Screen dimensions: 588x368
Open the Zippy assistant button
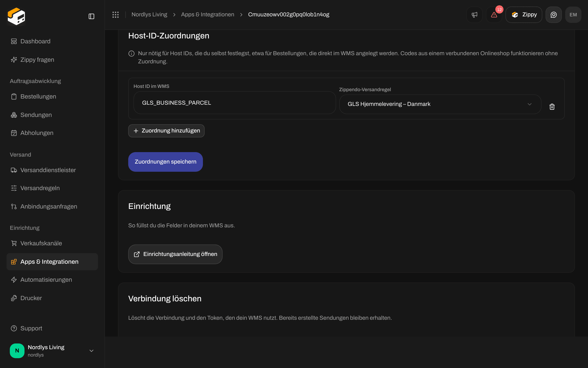(x=524, y=15)
